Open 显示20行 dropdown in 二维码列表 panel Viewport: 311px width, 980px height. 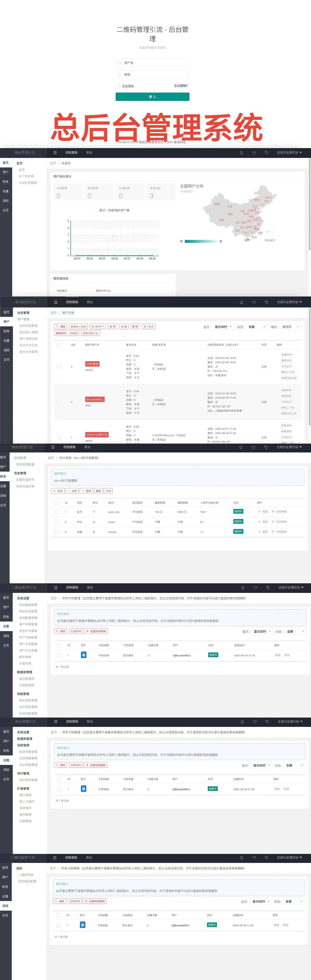pos(261,902)
